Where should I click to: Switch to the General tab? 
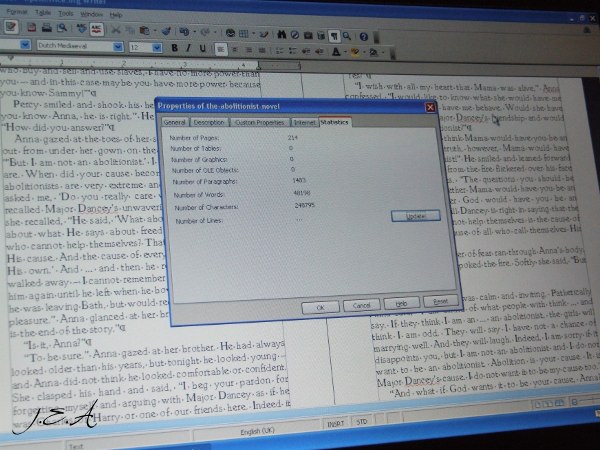(x=175, y=122)
